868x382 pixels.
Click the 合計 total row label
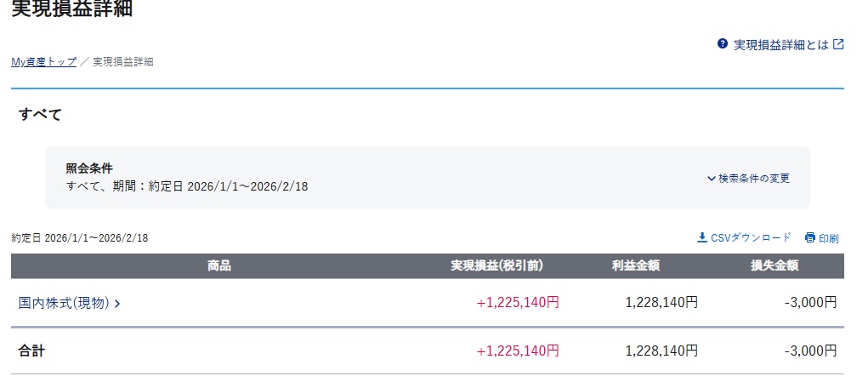tap(31, 351)
